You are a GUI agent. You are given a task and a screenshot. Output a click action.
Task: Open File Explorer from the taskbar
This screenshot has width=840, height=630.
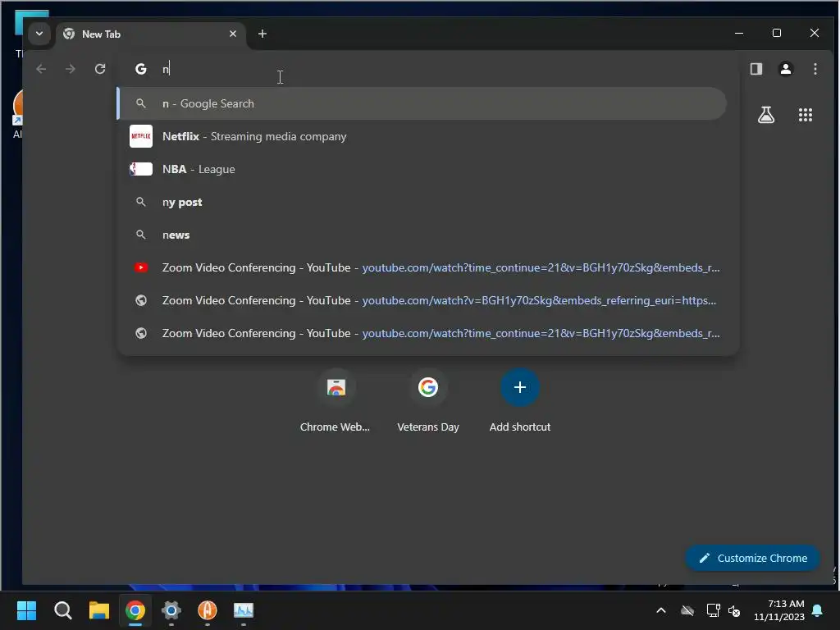[x=99, y=610]
